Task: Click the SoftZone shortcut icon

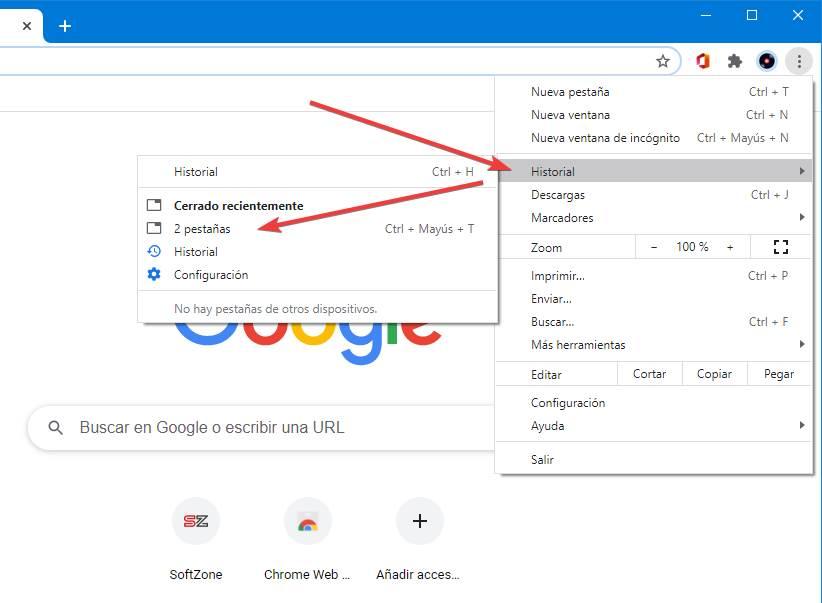Action: tap(195, 521)
